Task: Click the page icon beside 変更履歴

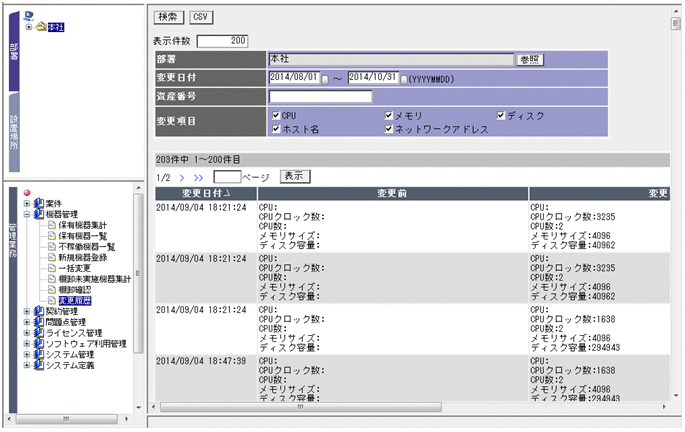Action: pyautogui.click(x=52, y=301)
